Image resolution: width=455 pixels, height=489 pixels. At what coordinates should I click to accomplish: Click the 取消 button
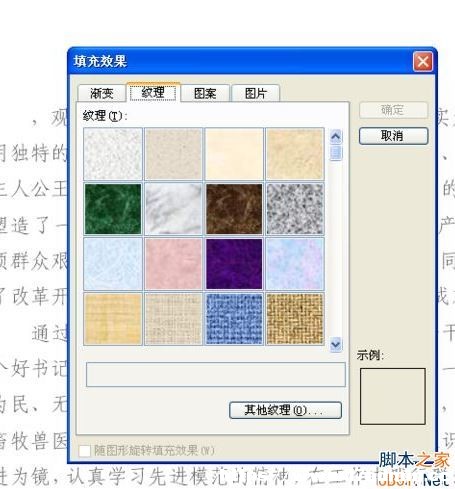[393, 136]
